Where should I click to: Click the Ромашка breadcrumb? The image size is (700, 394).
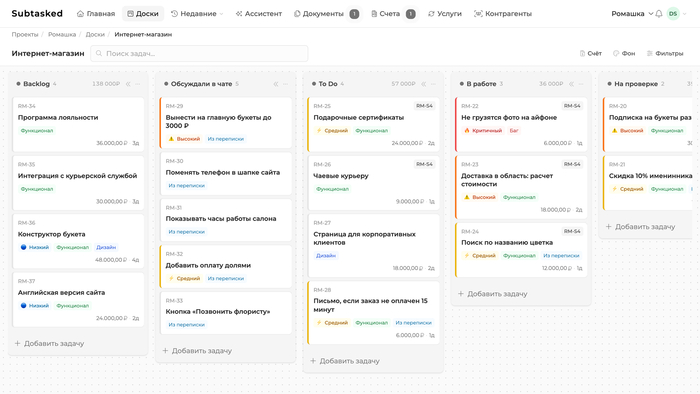pos(62,34)
